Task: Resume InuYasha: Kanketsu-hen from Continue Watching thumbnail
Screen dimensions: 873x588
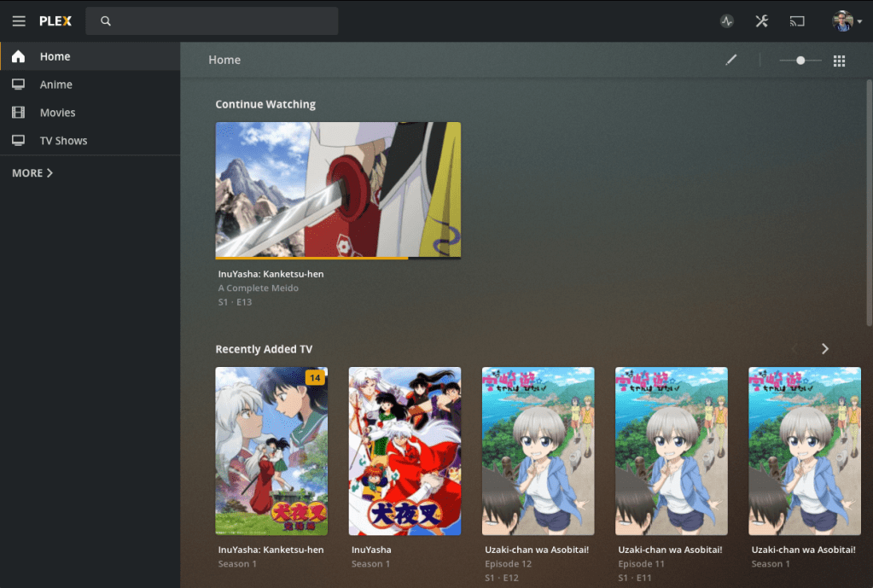Action: (x=338, y=189)
